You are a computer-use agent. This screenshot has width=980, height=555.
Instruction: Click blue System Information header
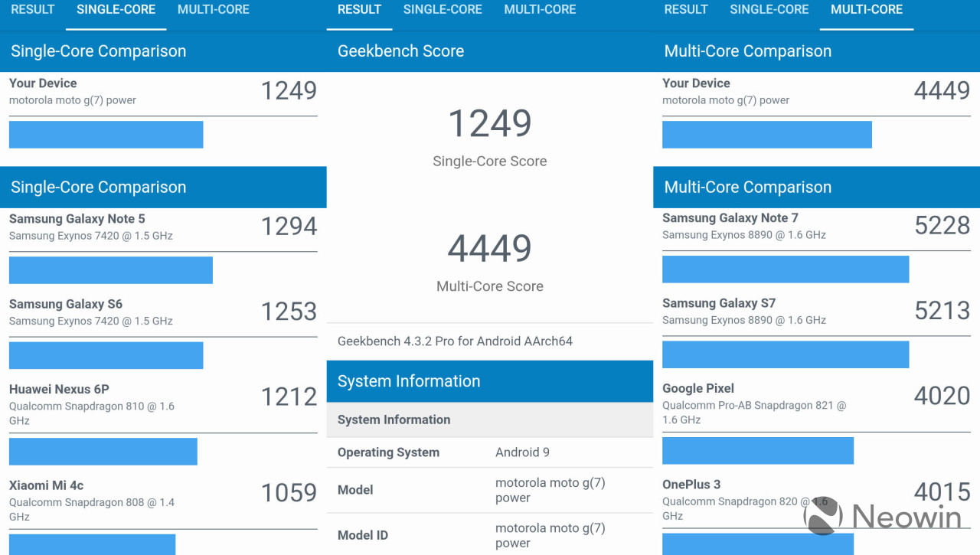[x=490, y=381]
